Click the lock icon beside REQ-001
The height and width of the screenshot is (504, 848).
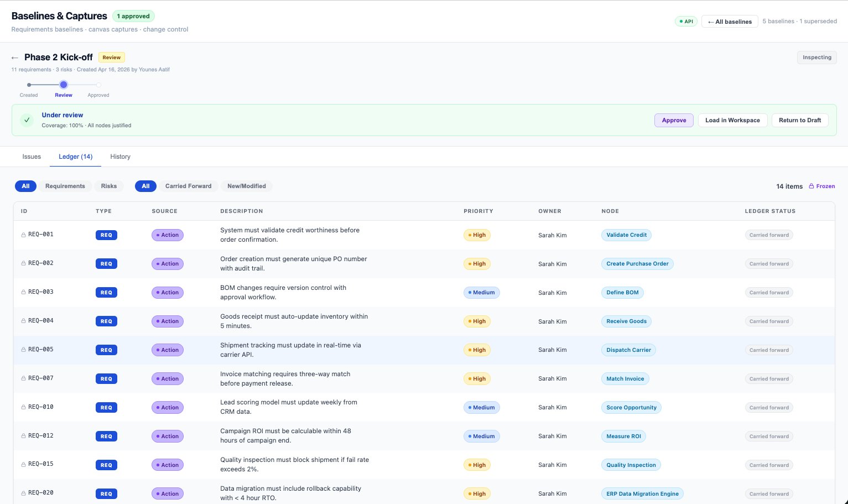click(x=23, y=234)
